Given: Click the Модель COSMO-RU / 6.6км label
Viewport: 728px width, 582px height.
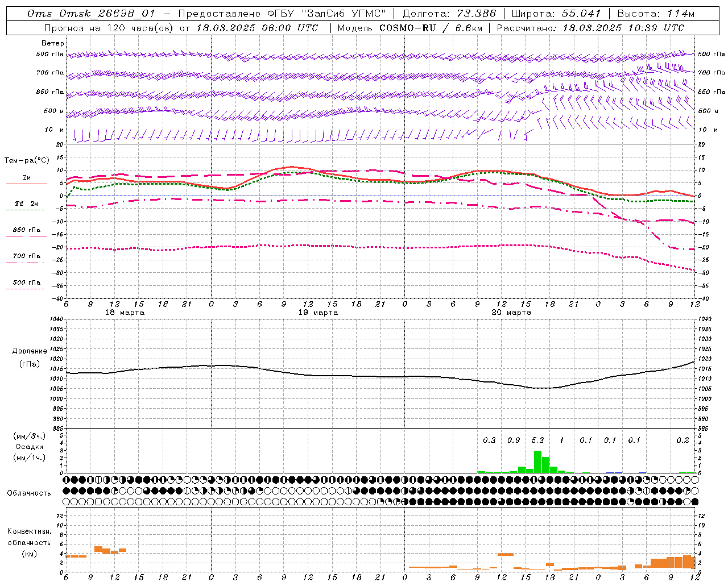Looking at the screenshot, I should point(409,28).
